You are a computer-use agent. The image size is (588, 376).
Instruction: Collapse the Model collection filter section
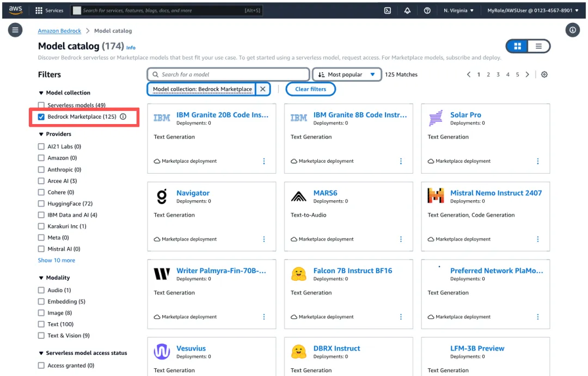41,93
